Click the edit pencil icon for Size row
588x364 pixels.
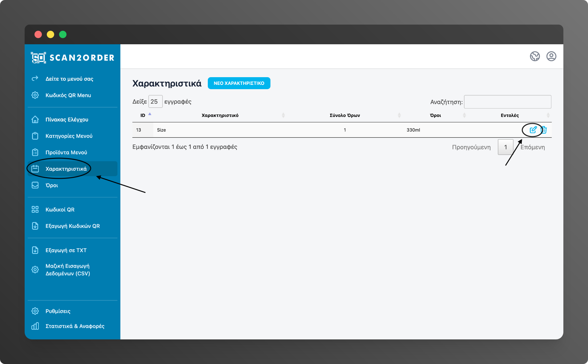coord(533,130)
